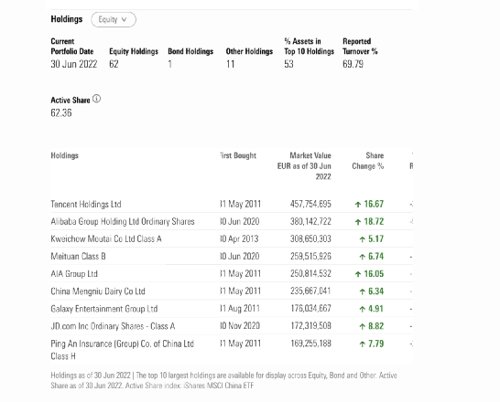Click the Active Share info icon

(x=96, y=99)
